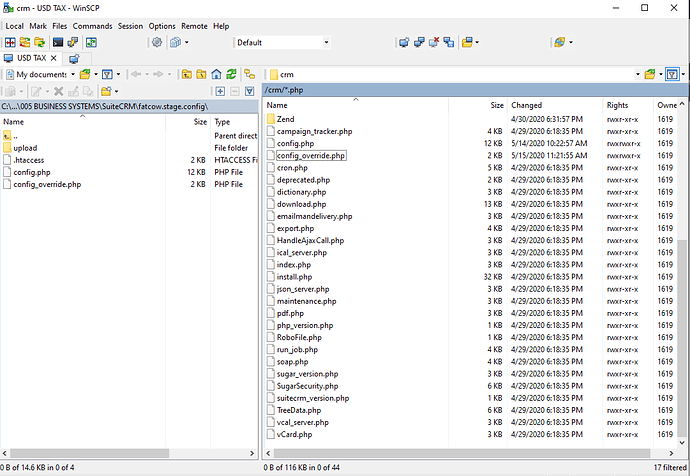The width and height of the screenshot is (690, 476).
Task: Sort remote files by Changed column
Action: [x=556, y=105]
